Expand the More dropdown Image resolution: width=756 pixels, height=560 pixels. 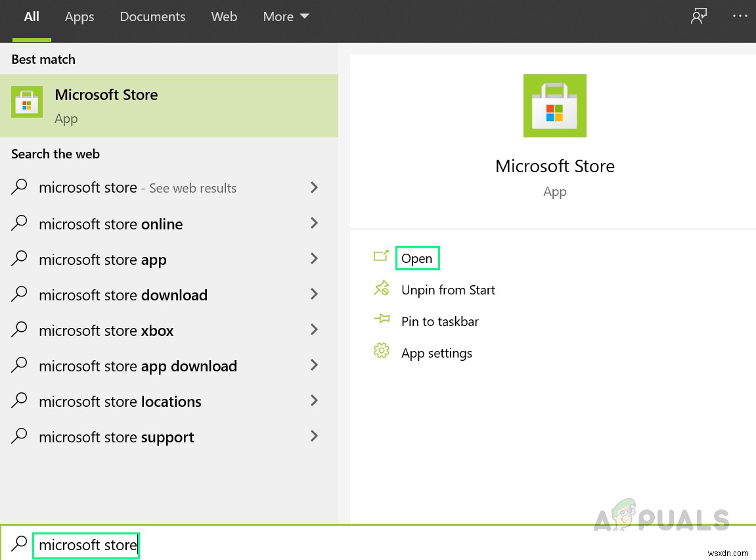(286, 16)
